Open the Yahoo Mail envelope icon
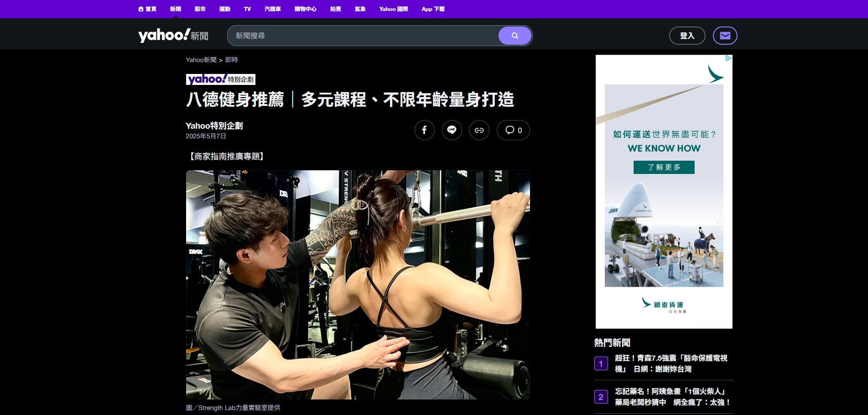The height and width of the screenshot is (415, 868). [725, 36]
